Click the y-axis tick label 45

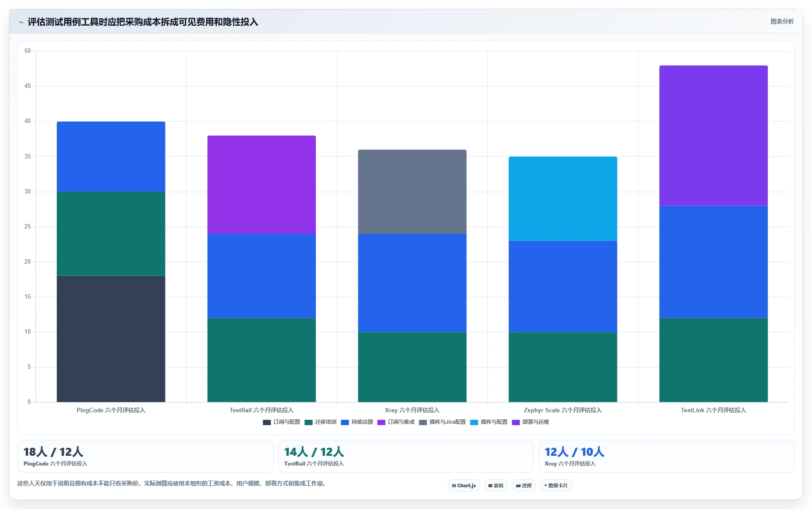click(x=27, y=86)
